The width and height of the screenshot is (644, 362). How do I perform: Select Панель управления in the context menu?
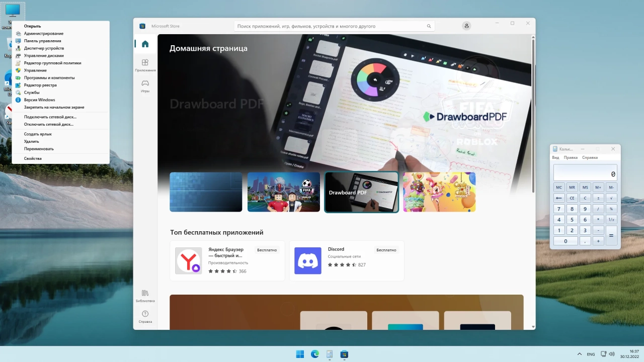(60, 41)
